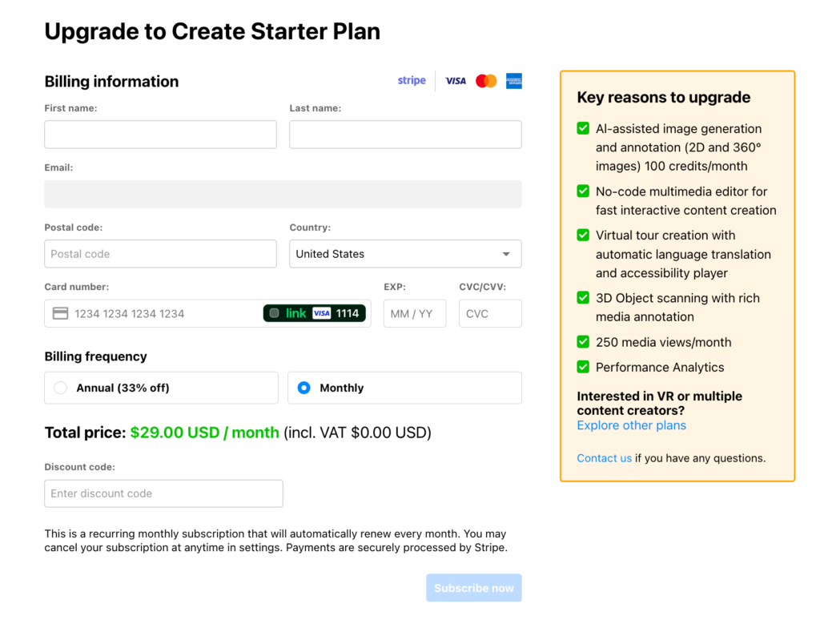
Task: Click the Link autofill saved card badge
Action: pyautogui.click(x=315, y=313)
